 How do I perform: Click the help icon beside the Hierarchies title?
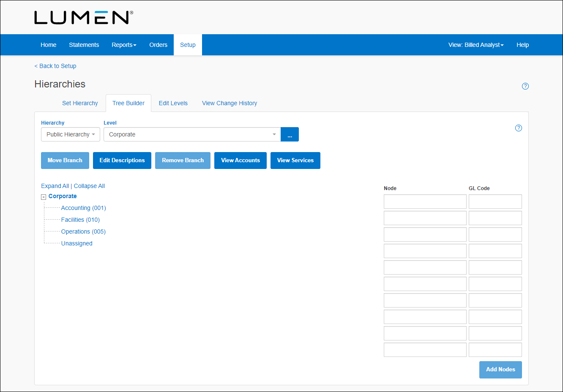click(x=525, y=86)
